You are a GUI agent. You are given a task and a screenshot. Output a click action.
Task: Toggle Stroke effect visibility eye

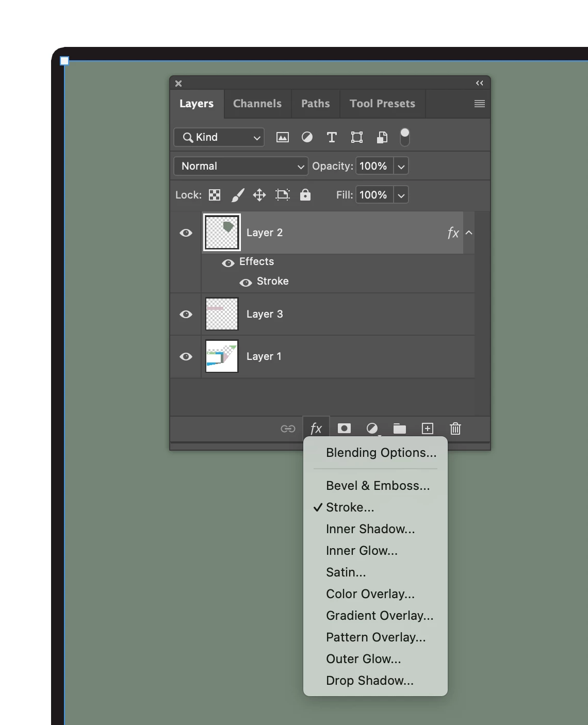(246, 283)
